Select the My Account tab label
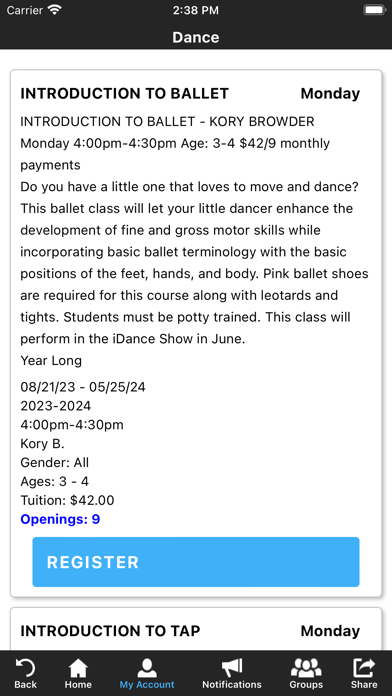The image size is (392, 696). click(x=147, y=684)
